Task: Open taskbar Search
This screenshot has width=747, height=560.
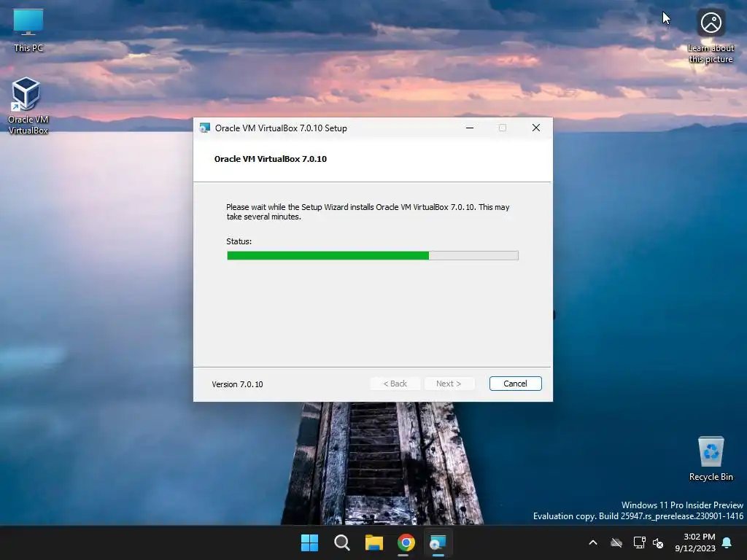Action: click(x=341, y=542)
